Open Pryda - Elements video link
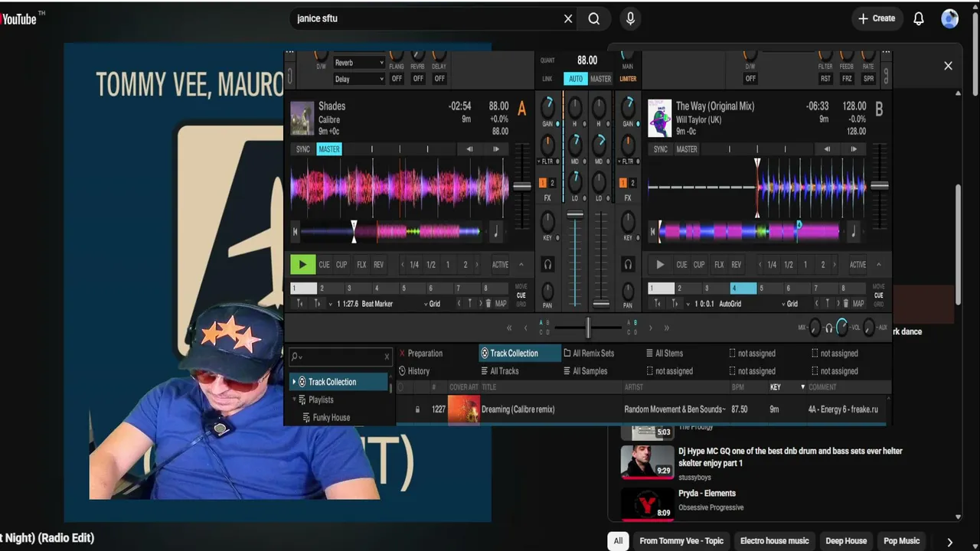This screenshot has width=980, height=551. (707, 494)
